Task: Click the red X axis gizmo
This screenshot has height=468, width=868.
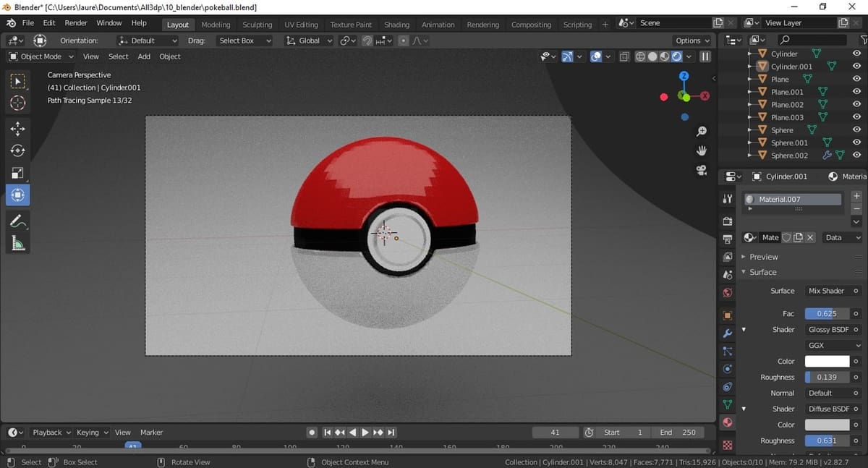Action: [705, 96]
